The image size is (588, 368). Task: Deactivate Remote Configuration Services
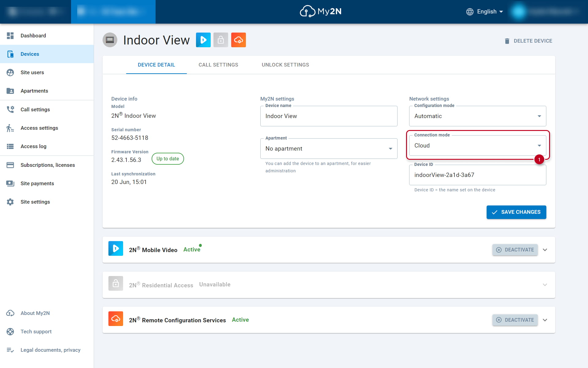pos(515,320)
